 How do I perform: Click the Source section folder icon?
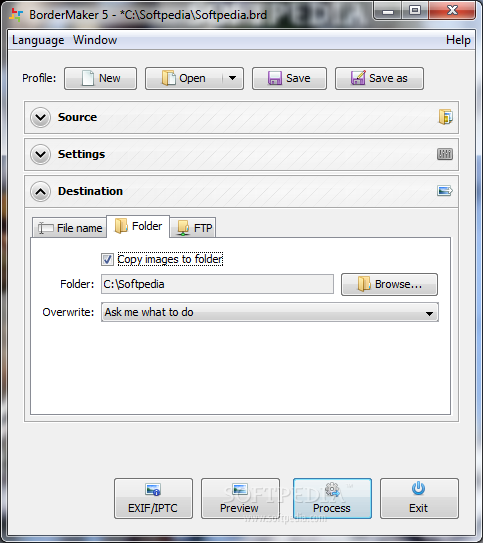445,117
